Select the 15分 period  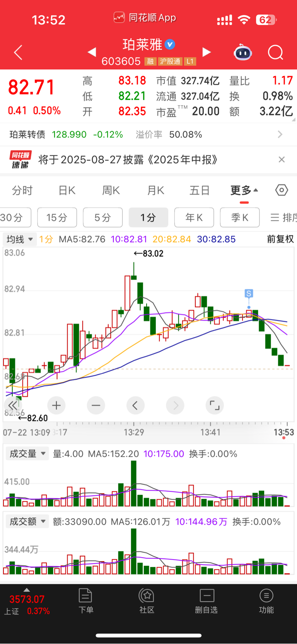click(x=57, y=218)
